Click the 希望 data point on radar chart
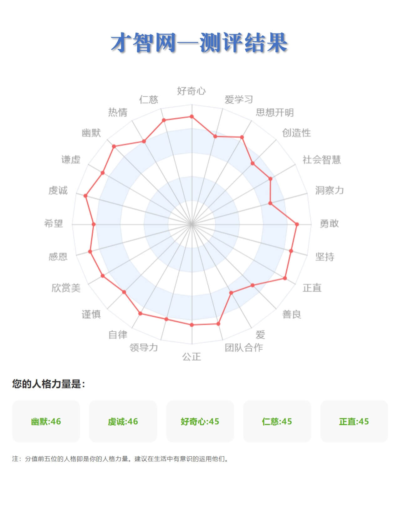Viewport: 399px width, 532px height. click(x=94, y=224)
